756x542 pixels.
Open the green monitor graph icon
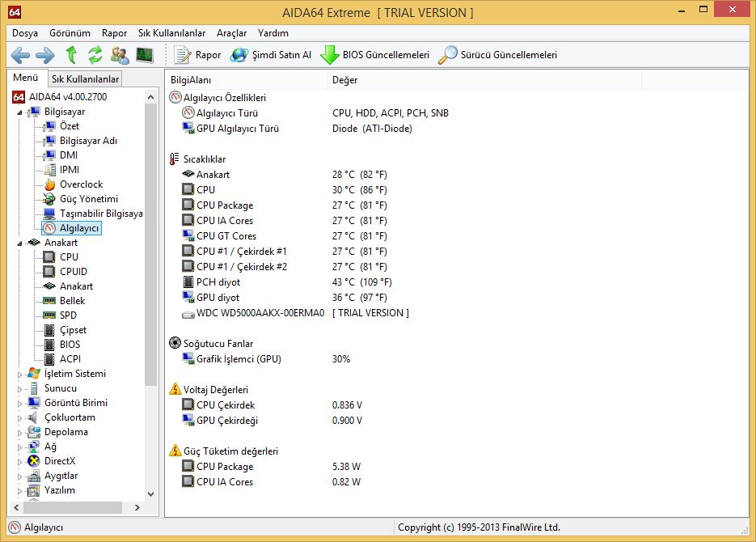tap(144, 55)
